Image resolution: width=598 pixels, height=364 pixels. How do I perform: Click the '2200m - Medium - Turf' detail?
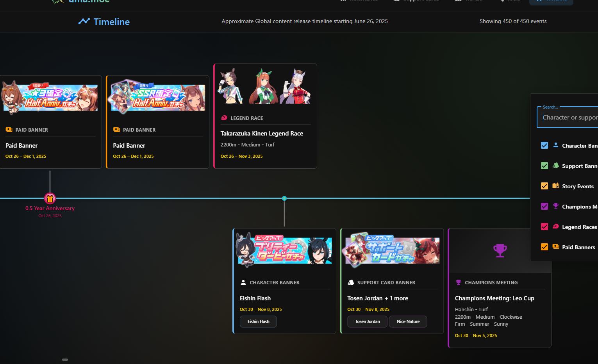point(248,145)
